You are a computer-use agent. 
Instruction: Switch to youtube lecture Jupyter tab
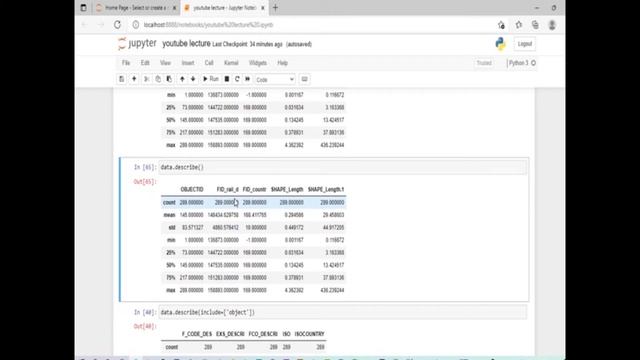224,8
